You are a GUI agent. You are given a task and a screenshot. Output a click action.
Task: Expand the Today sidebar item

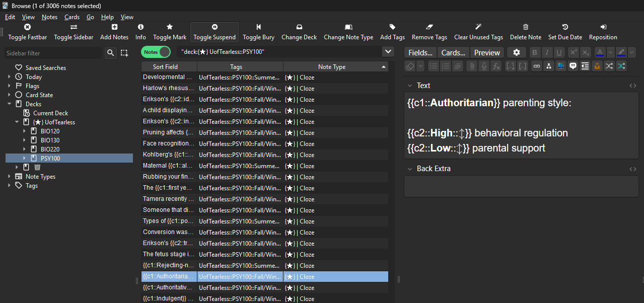9,77
